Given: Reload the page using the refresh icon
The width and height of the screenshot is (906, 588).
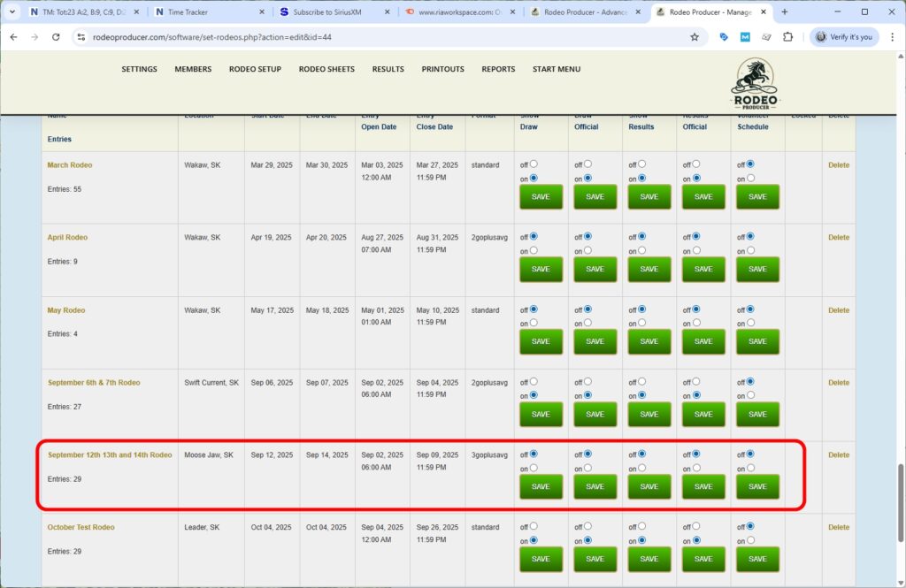Looking at the screenshot, I should coord(55,37).
